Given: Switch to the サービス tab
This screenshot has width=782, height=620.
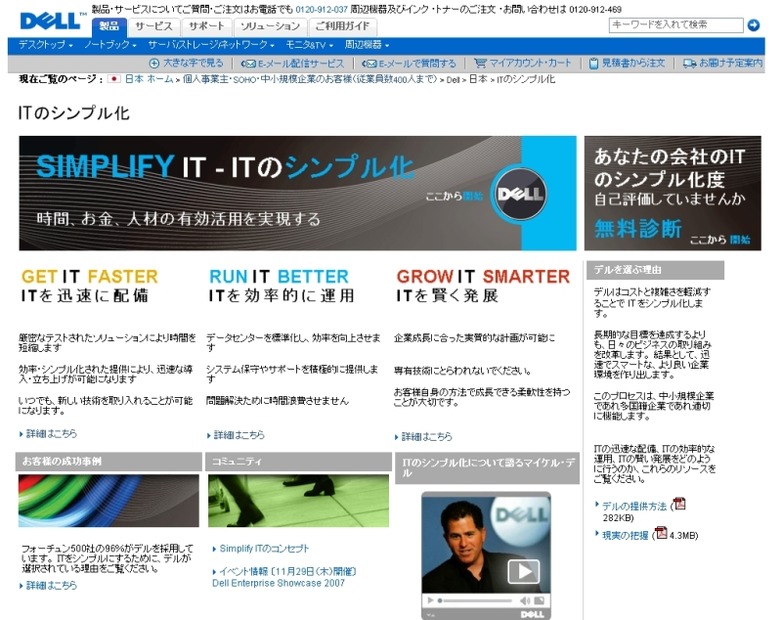Looking at the screenshot, I should pos(154,26).
